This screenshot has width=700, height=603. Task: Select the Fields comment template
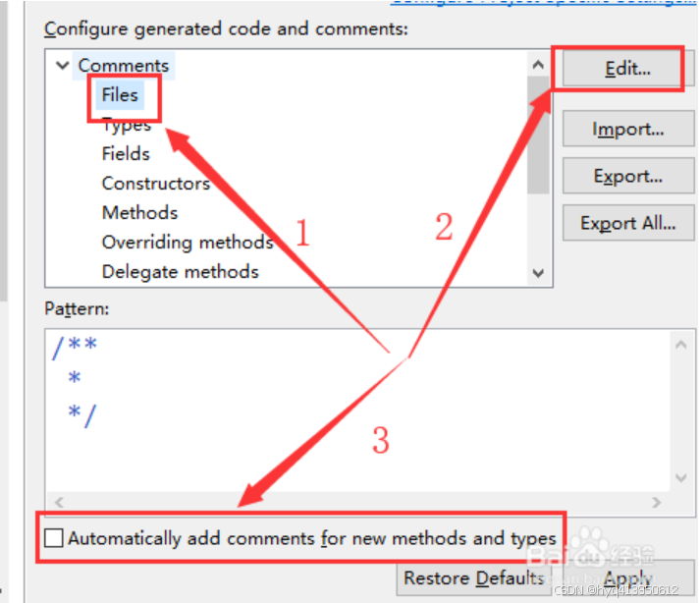click(126, 153)
